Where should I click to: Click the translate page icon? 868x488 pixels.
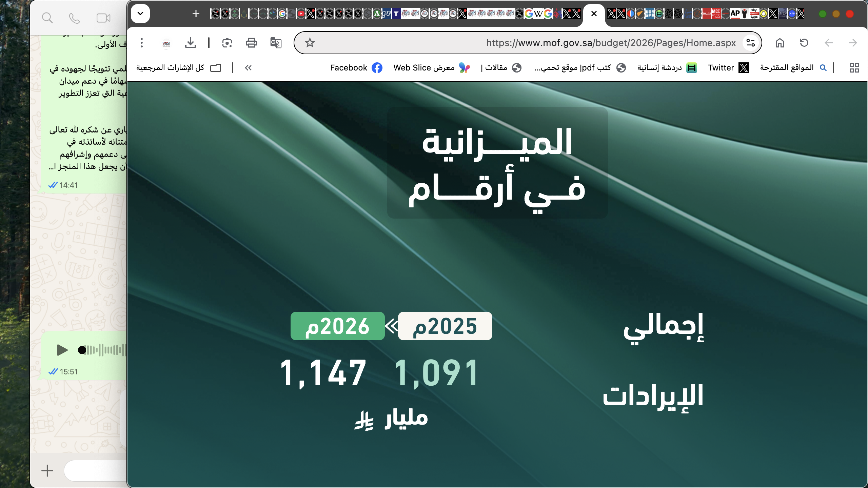click(x=276, y=43)
